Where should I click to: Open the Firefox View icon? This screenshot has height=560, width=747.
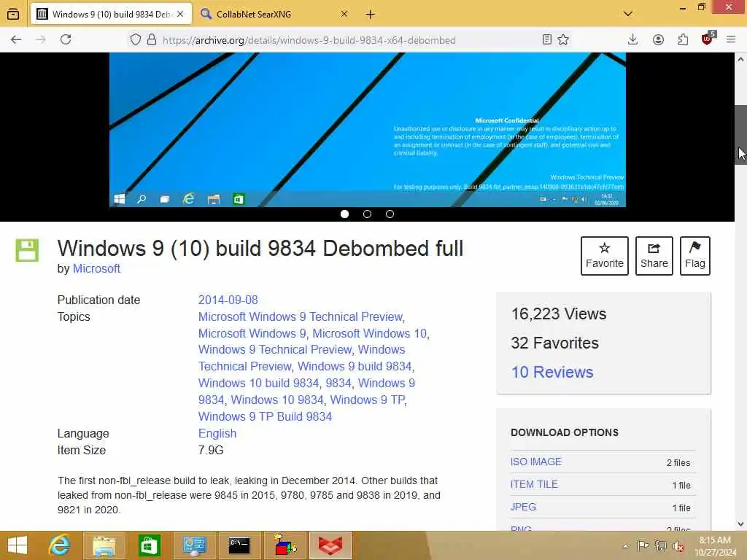(x=13, y=14)
